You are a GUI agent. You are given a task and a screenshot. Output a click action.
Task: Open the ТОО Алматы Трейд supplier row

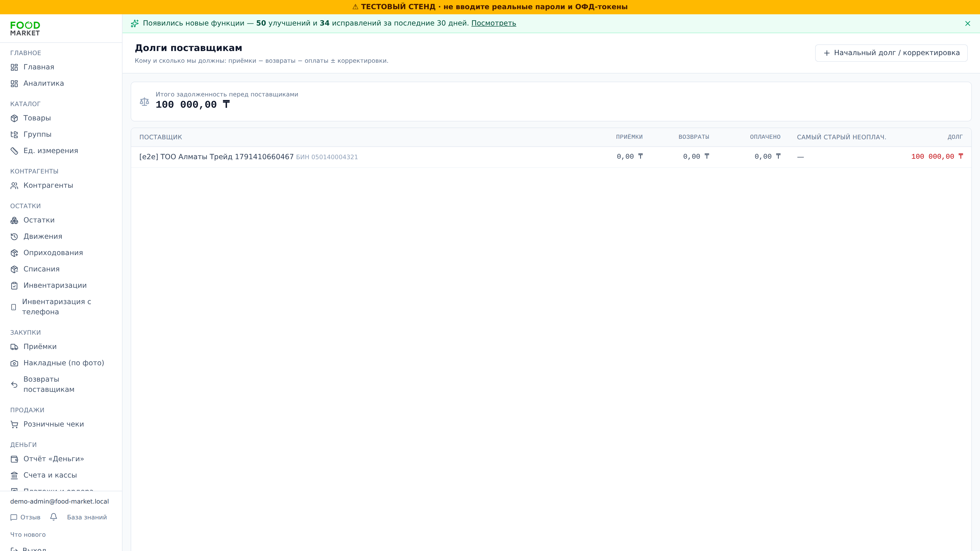coord(551,157)
